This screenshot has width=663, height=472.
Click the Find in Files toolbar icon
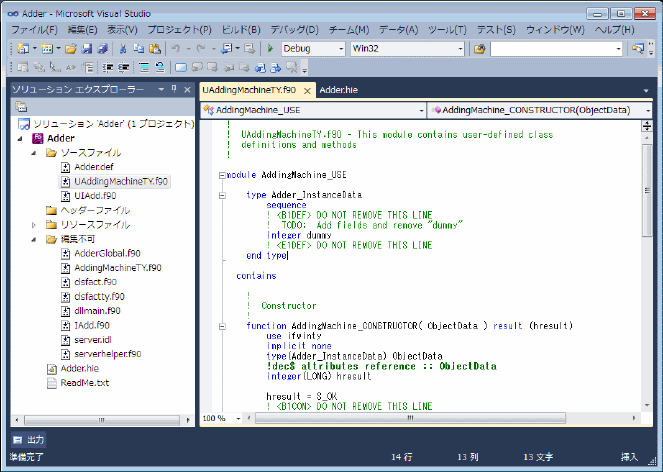480,48
